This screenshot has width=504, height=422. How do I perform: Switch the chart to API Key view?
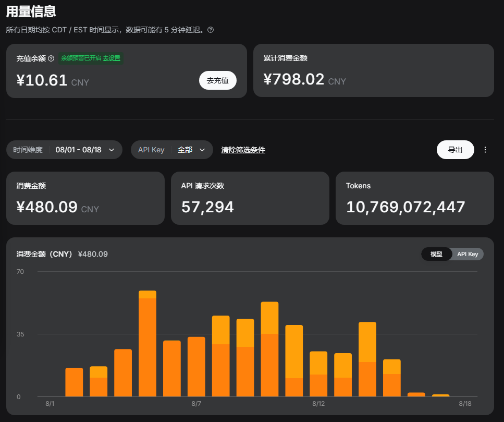point(468,254)
